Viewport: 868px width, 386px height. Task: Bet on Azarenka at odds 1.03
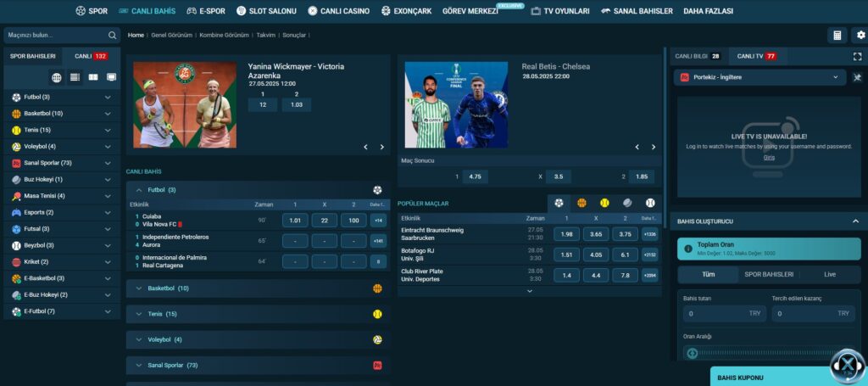pos(296,104)
